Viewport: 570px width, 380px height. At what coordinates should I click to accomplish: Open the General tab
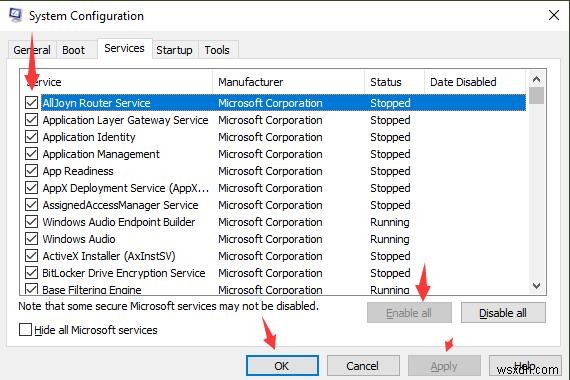tap(32, 50)
